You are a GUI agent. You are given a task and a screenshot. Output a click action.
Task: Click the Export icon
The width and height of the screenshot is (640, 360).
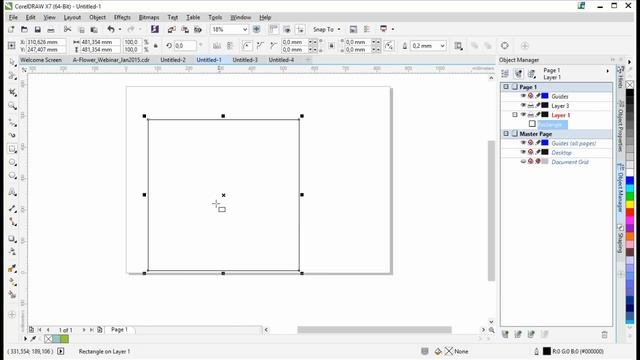click(x=185, y=29)
